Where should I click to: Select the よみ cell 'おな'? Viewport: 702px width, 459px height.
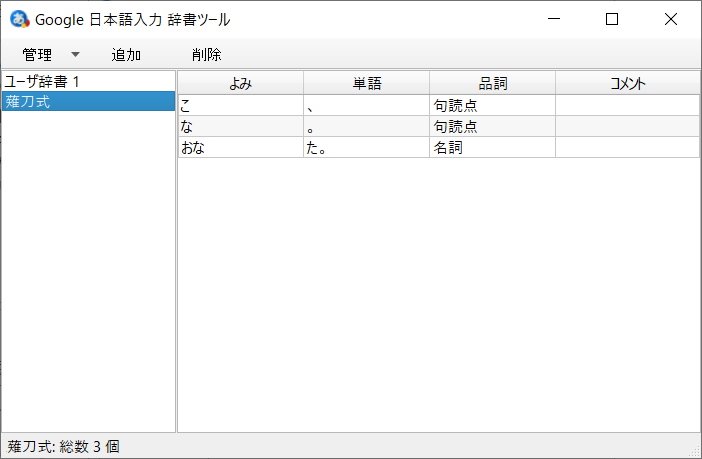click(241, 148)
